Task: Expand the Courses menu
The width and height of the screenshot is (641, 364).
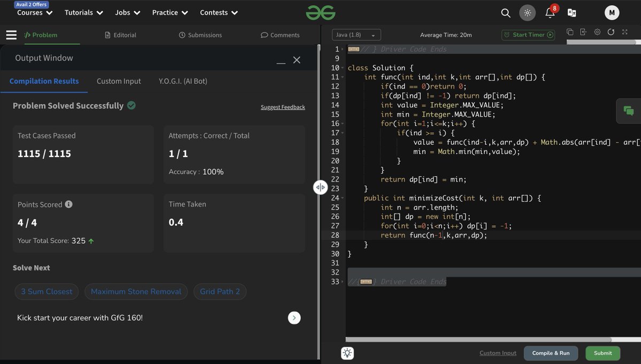Action: (x=34, y=12)
